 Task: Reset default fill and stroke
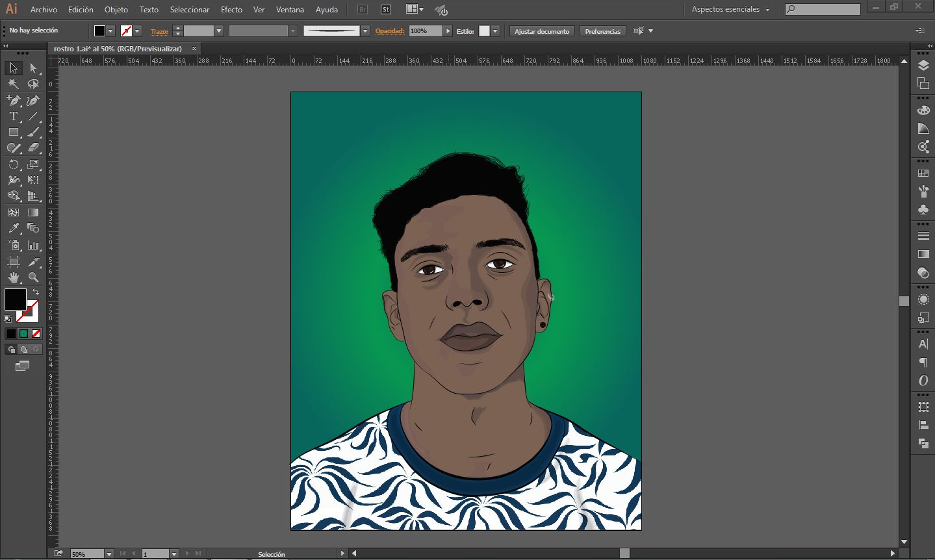[8, 319]
